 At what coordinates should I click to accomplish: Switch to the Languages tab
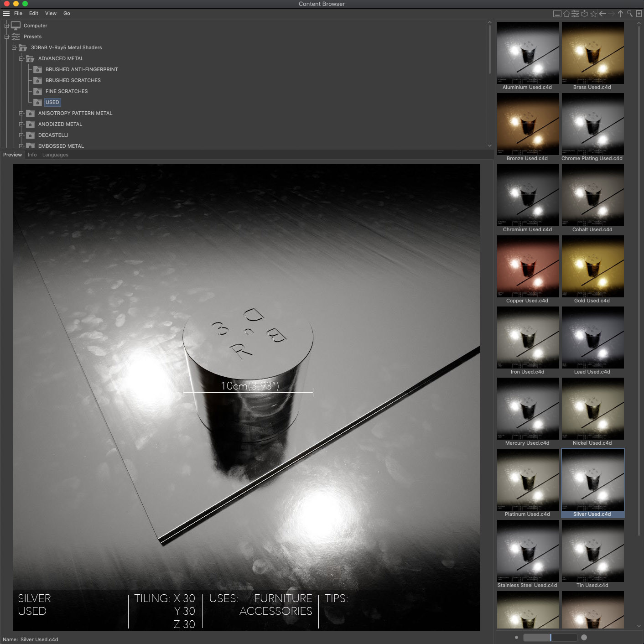tap(55, 155)
